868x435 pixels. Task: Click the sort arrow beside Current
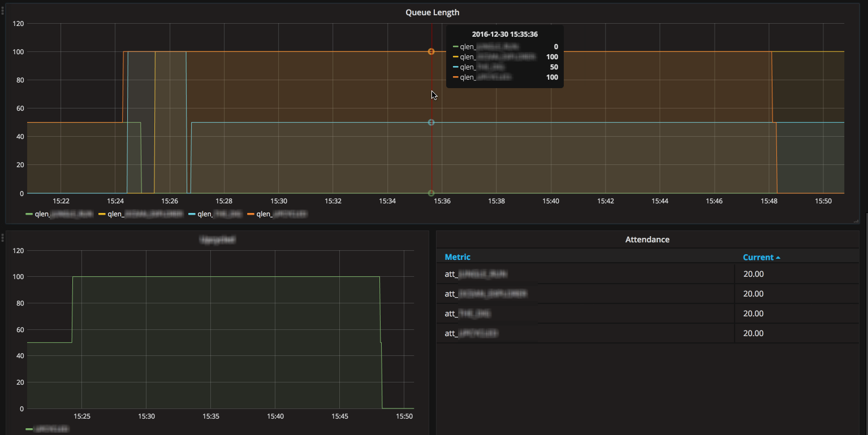click(x=778, y=258)
